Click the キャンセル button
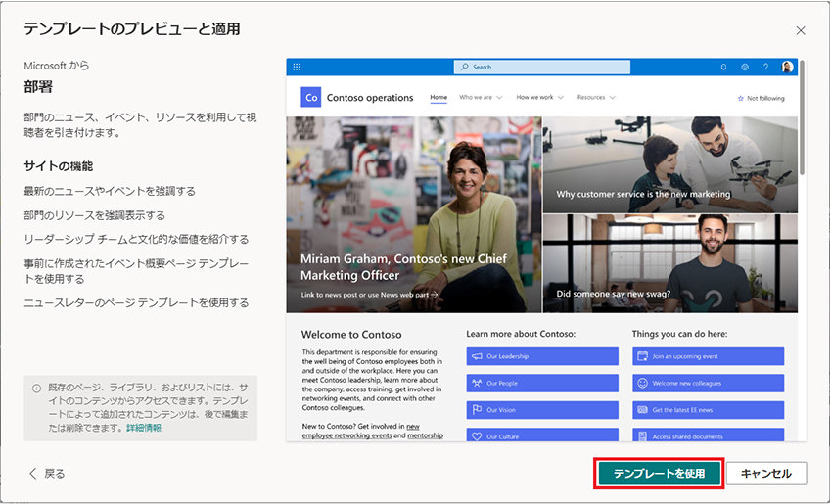This screenshot has height=504, width=831. click(x=766, y=474)
